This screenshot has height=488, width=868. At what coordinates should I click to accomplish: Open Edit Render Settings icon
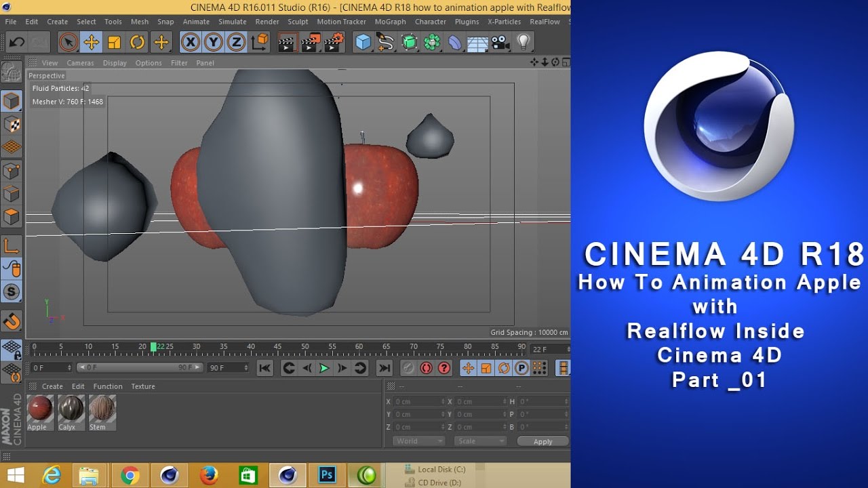point(334,43)
